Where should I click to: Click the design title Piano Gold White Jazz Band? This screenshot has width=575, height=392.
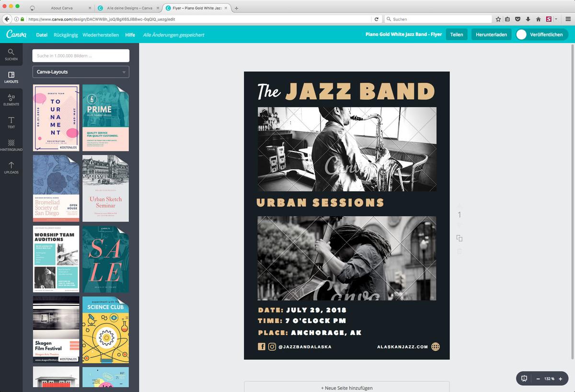tap(403, 35)
